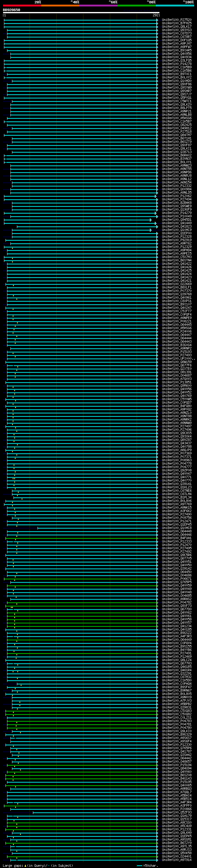The width and height of the screenshot is (197, 868).
Task: Select the BB928650 query name label
Action: point(11,10)
